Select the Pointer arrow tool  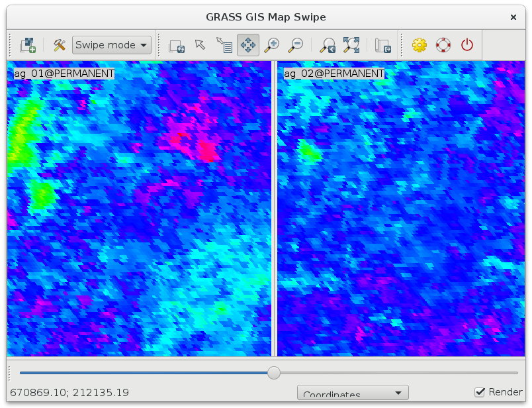point(200,45)
